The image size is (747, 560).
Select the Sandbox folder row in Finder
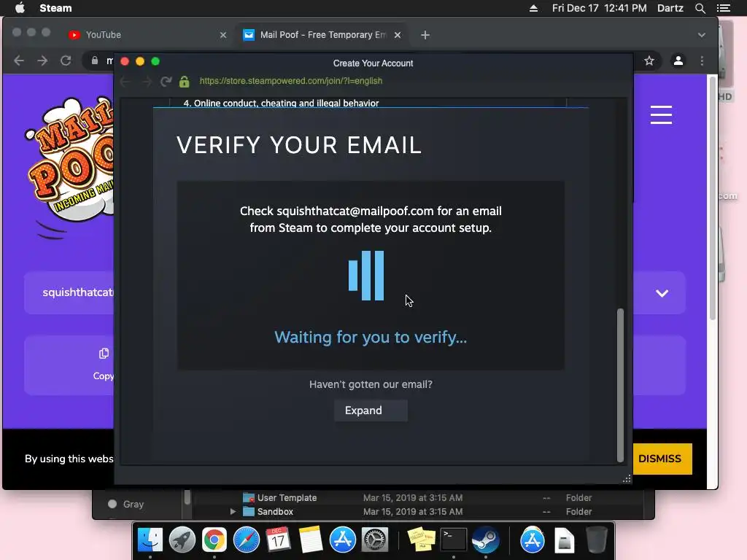pyautogui.click(x=418, y=511)
